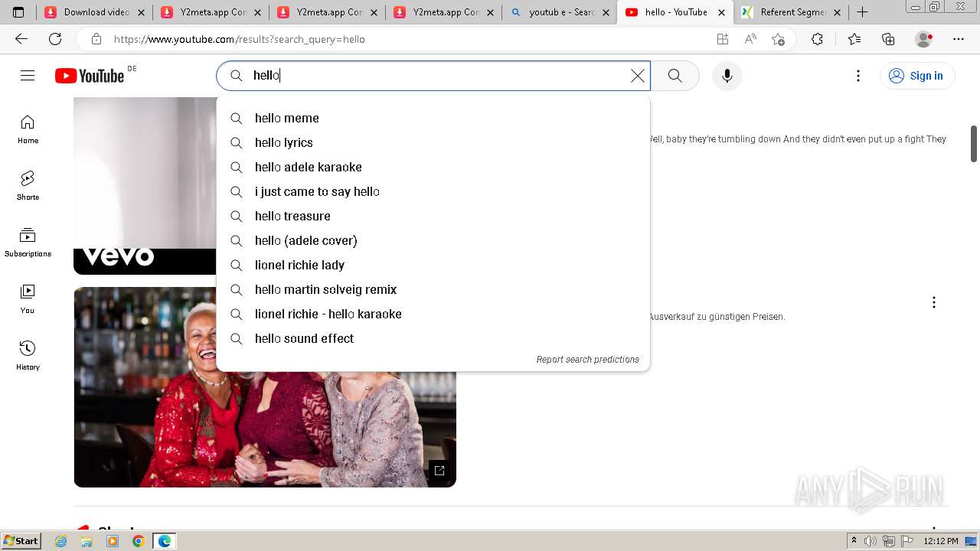This screenshot has width=980, height=551.
Task: Click the magnifier search submit button
Action: point(675,75)
